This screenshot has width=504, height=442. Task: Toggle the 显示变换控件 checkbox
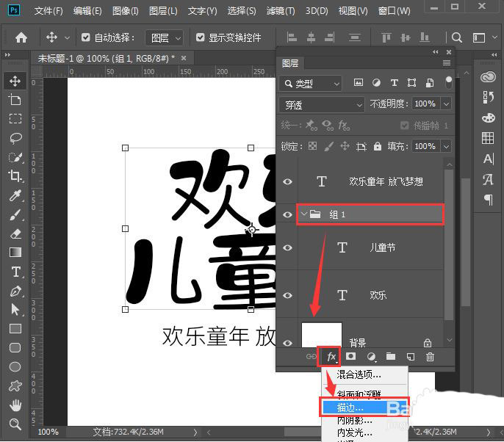coord(201,37)
